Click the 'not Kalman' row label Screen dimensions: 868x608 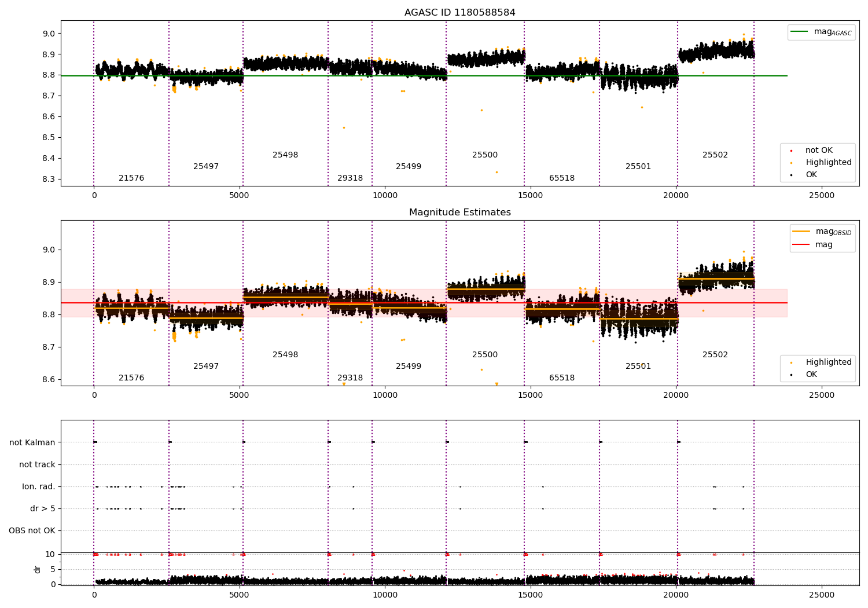pos(32,443)
